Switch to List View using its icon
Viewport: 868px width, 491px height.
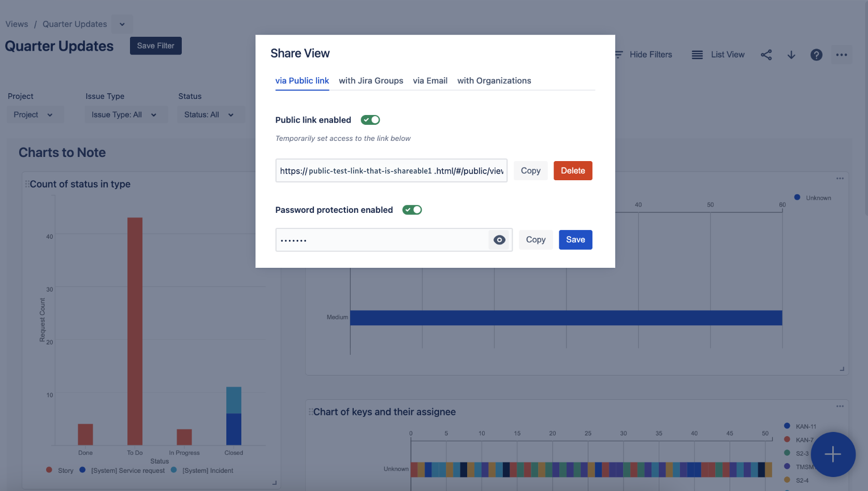pos(697,54)
